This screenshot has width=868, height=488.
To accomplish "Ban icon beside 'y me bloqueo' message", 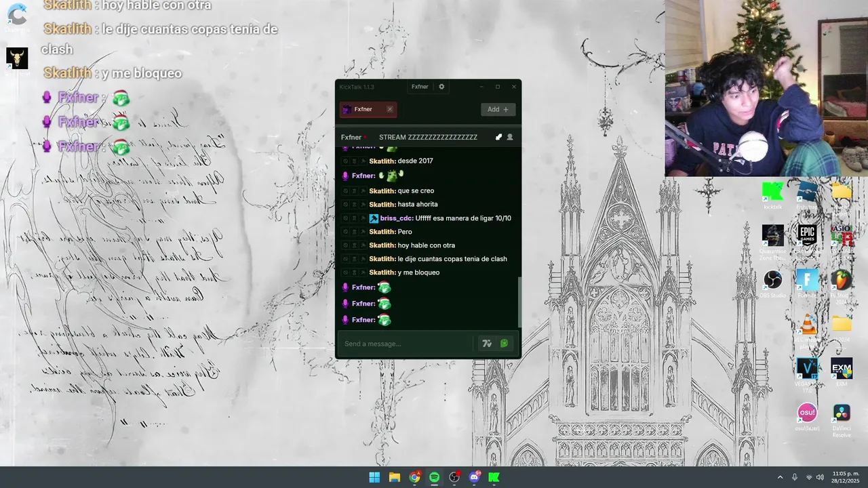I will (x=346, y=272).
